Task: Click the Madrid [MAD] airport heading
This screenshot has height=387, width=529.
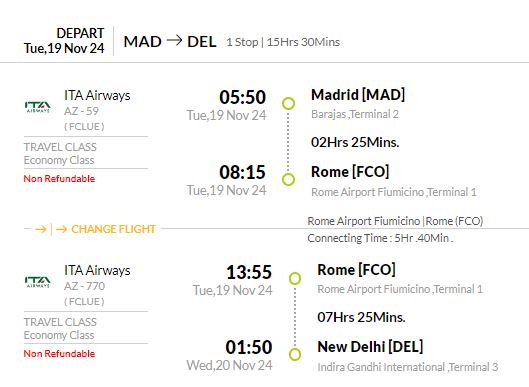Action: point(358,95)
